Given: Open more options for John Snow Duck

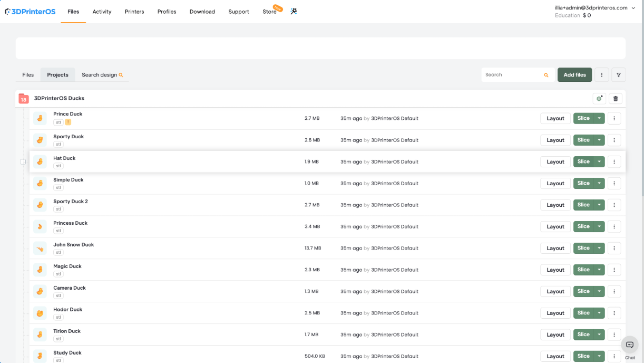Looking at the screenshot, I should pos(614,248).
